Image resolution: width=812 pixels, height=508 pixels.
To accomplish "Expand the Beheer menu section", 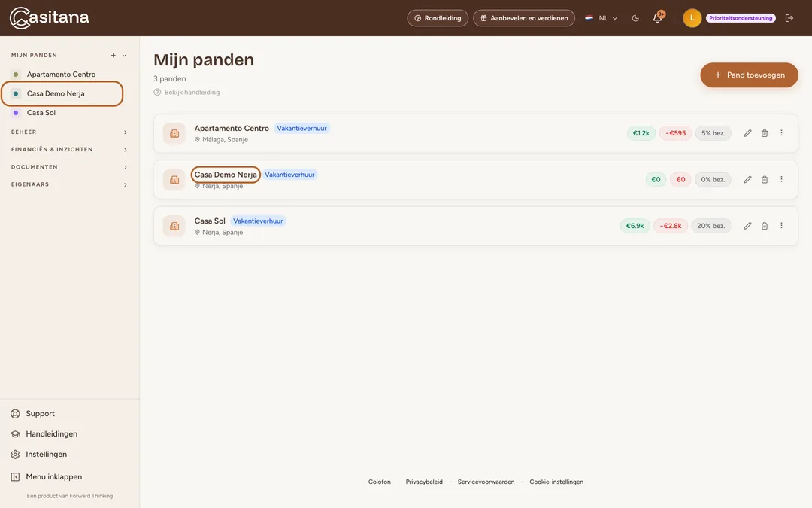I will [x=69, y=132].
